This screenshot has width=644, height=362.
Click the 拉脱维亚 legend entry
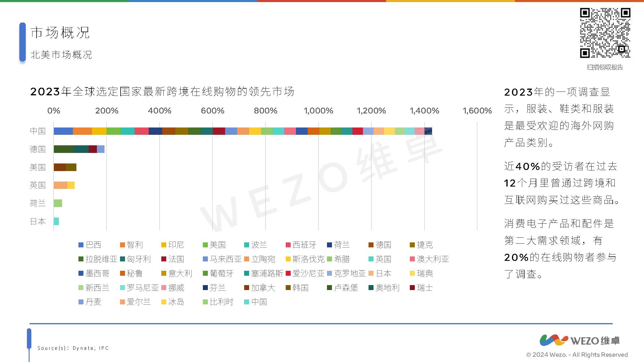point(101,259)
